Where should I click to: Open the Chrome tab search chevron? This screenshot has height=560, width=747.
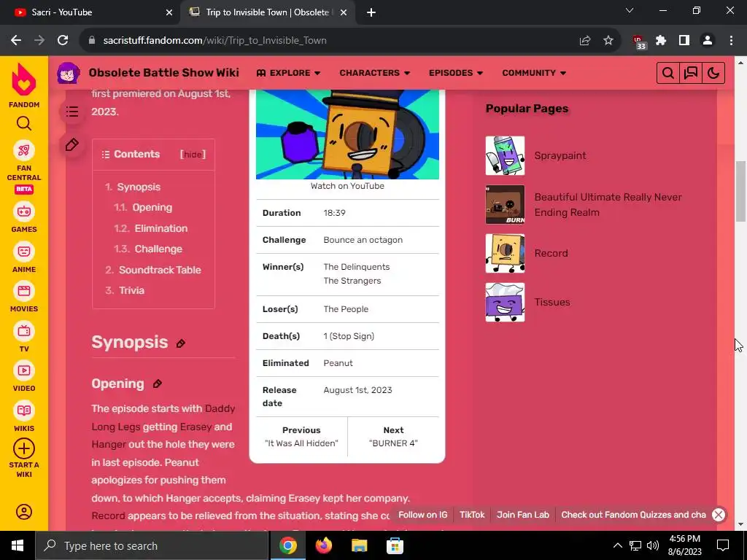tap(630, 10)
